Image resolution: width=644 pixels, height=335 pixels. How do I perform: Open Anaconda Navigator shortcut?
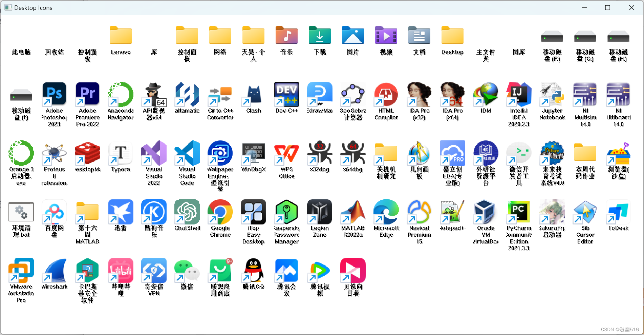point(121,94)
